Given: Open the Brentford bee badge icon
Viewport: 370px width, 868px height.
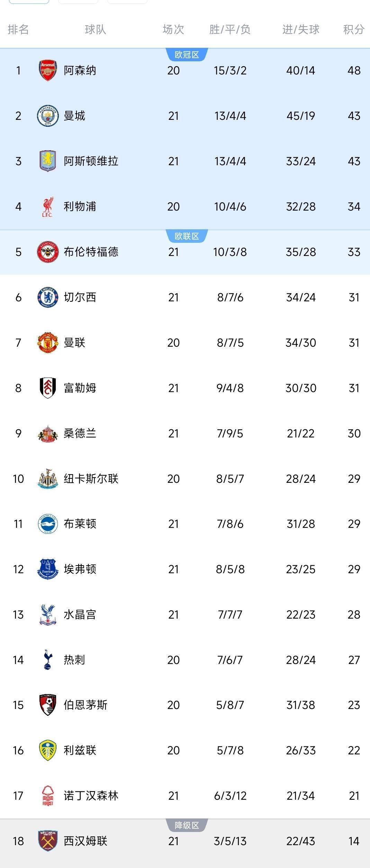Looking at the screenshot, I should tap(48, 252).
